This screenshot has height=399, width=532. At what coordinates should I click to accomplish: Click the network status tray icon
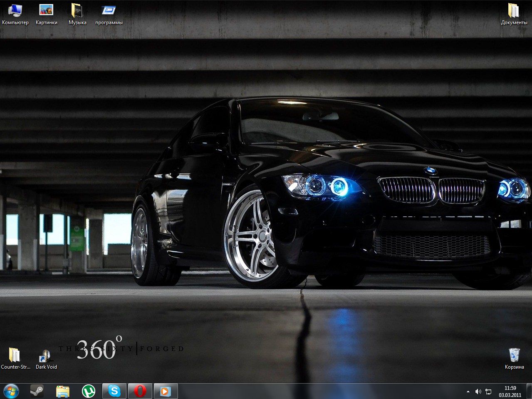(x=488, y=392)
